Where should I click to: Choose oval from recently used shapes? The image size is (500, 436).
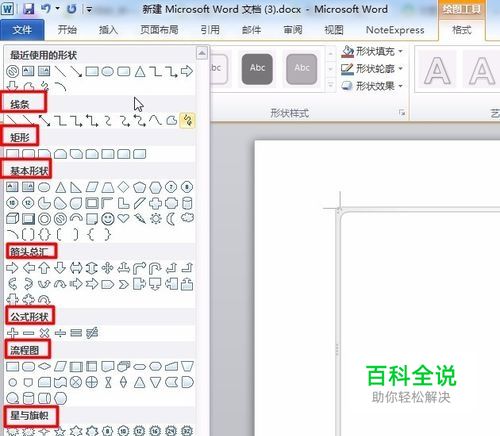[x=107, y=71]
